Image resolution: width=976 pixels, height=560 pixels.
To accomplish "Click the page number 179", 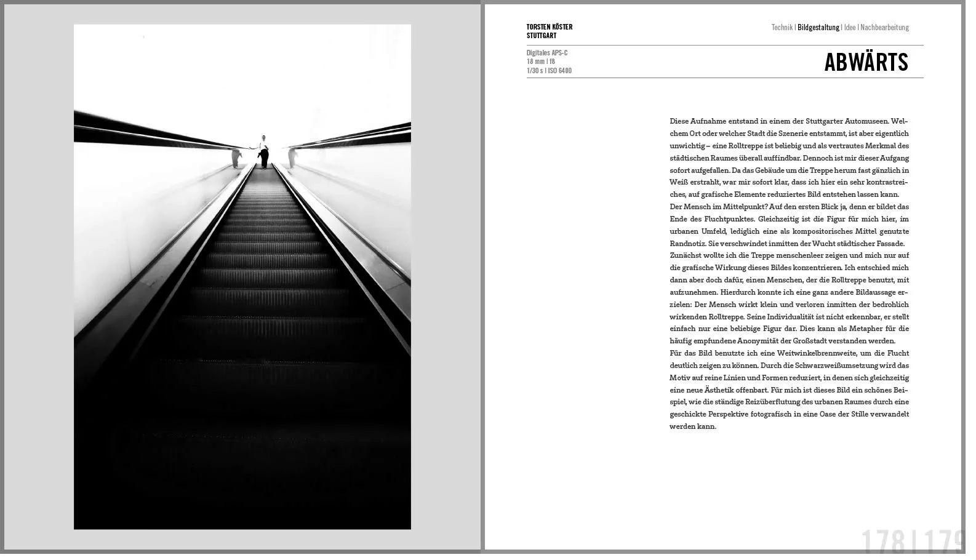I will point(943,542).
